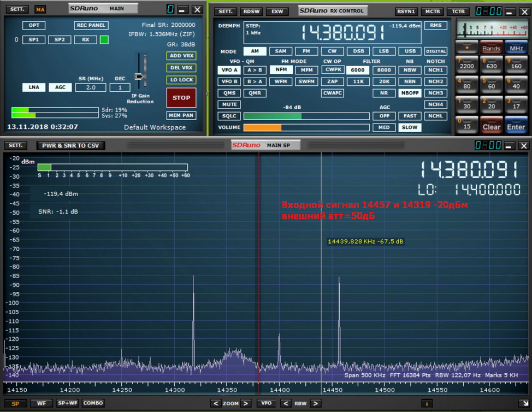This screenshot has width=532, height=412.
Task: Toggle AGC in Main window
Action: pos(61,87)
